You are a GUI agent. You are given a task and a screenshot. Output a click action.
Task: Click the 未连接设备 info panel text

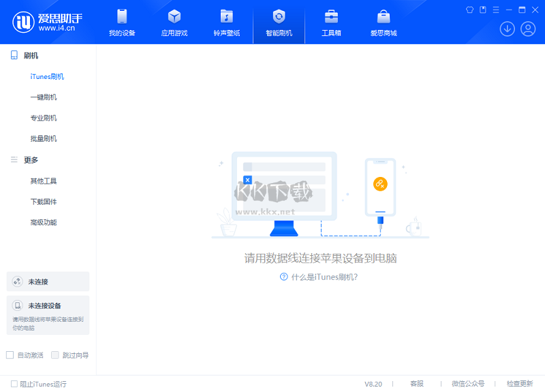point(48,323)
